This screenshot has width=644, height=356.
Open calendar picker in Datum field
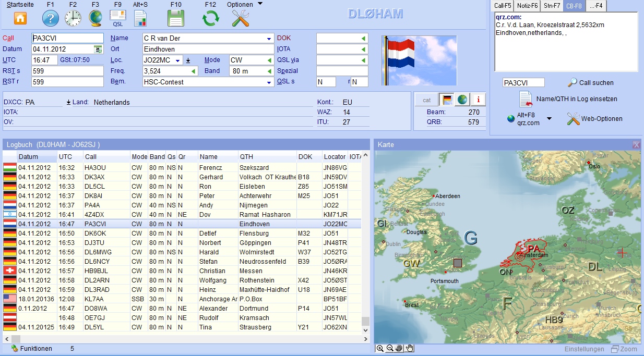coord(98,49)
